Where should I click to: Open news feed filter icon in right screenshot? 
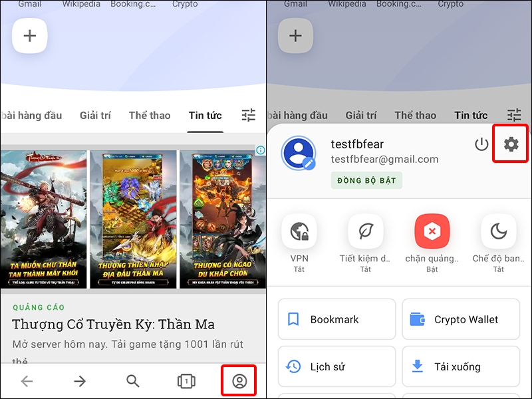coord(514,115)
